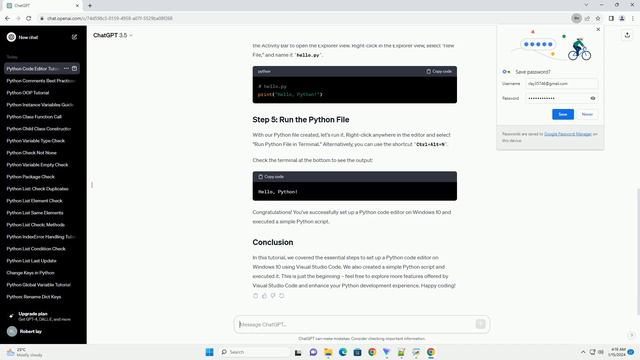Give thumbs down to the response

pos(273,296)
